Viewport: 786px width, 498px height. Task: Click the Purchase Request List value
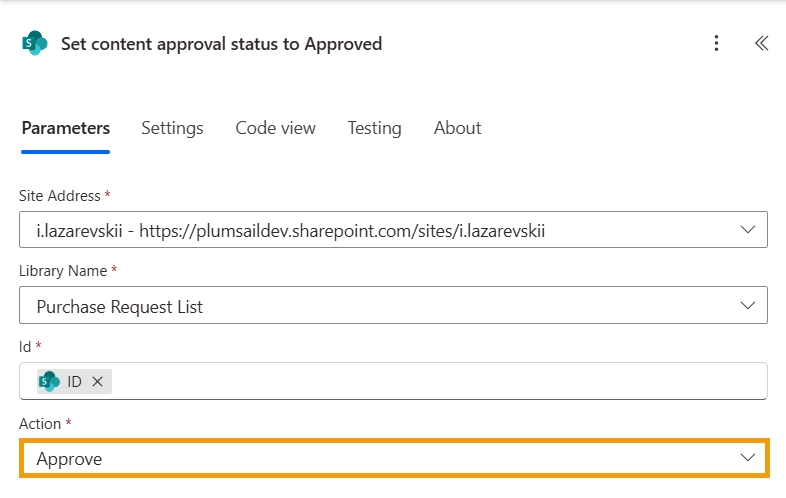coord(120,307)
